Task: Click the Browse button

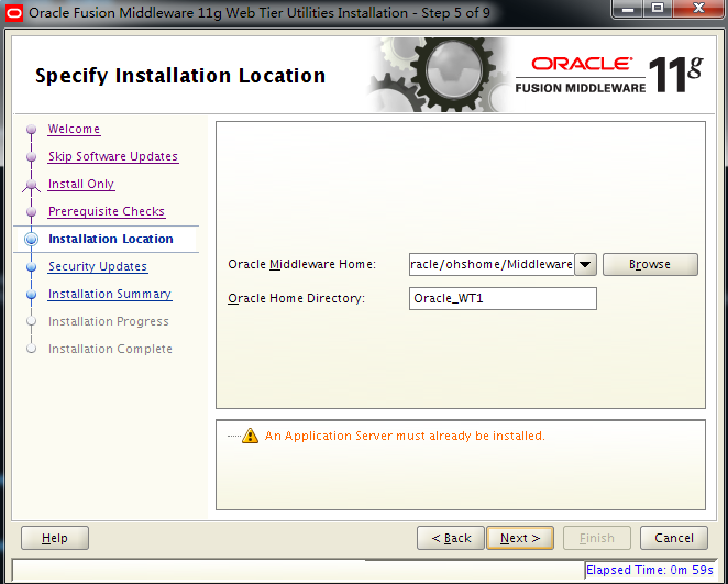Action: point(650,265)
